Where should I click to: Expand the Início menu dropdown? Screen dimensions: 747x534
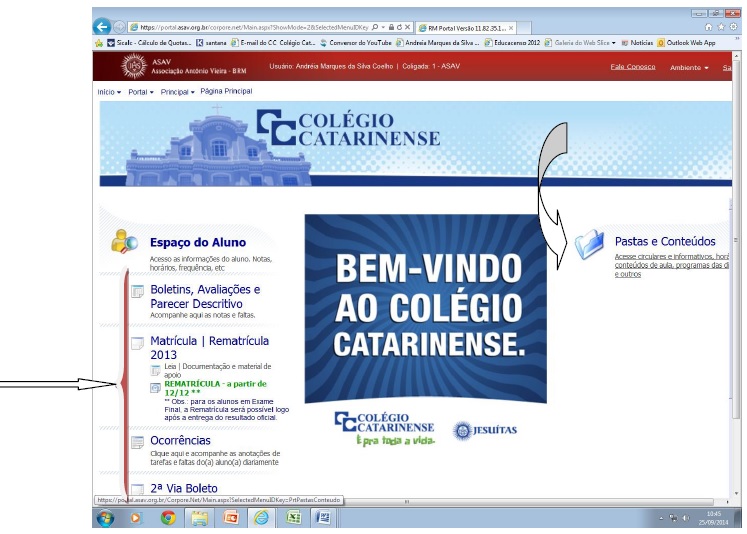(x=109, y=92)
